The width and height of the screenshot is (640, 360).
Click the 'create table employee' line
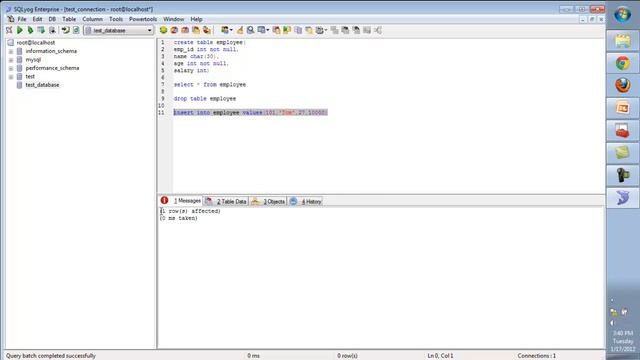click(x=209, y=42)
